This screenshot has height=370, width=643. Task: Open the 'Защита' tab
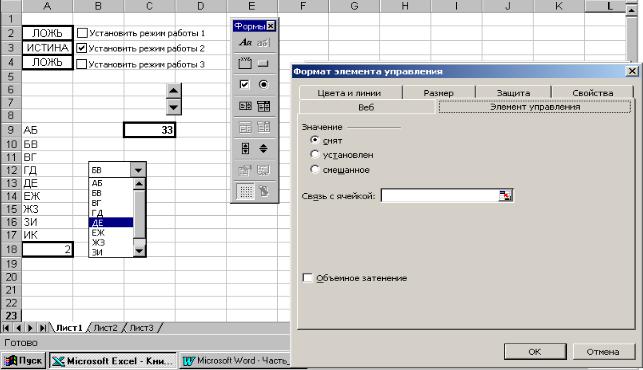pos(513,93)
